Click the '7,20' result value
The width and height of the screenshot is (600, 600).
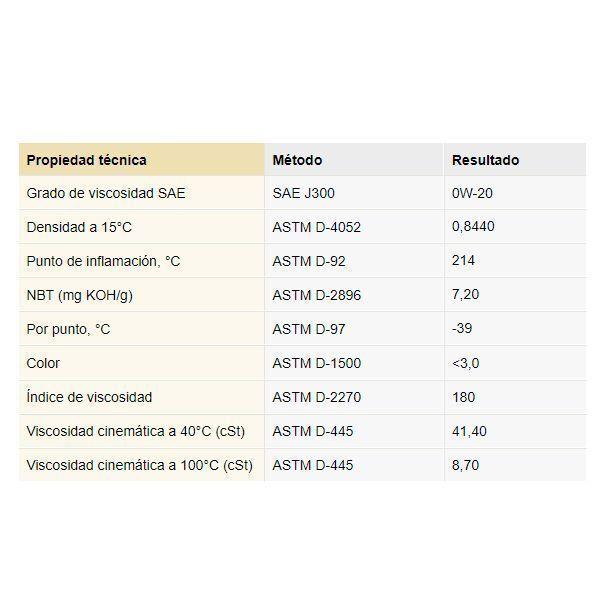pos(465,295)
